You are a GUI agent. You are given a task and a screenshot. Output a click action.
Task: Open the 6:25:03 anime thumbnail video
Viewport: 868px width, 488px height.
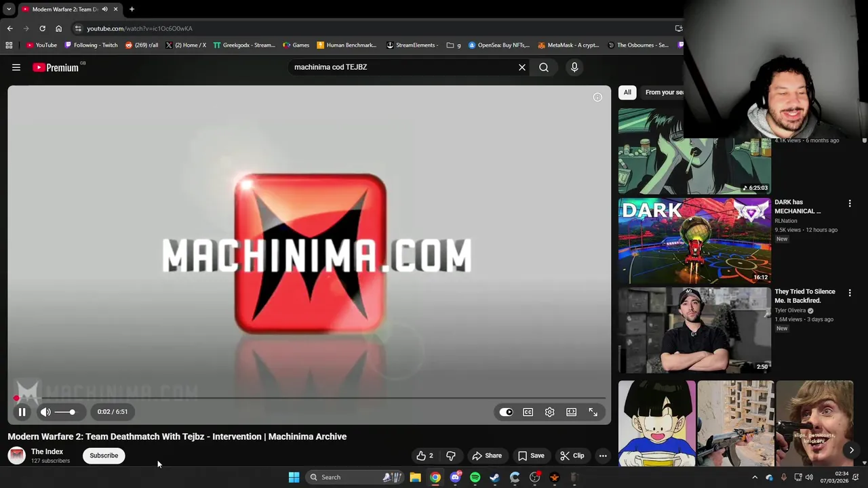click(x=694, y=152)
